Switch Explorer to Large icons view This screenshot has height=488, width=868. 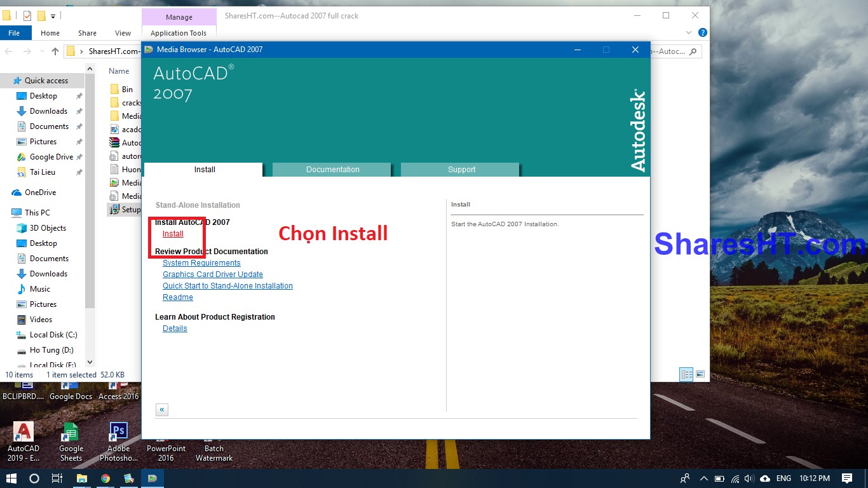[700, 374]
